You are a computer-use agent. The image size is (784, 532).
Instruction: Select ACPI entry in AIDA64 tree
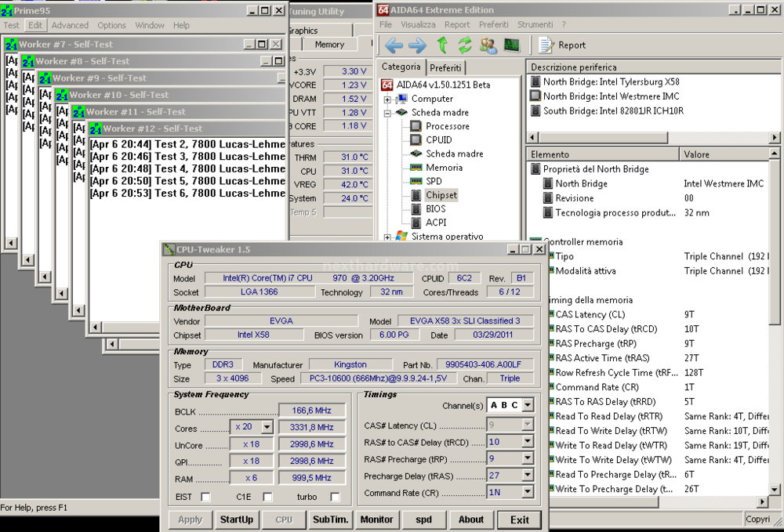[436, 223]
